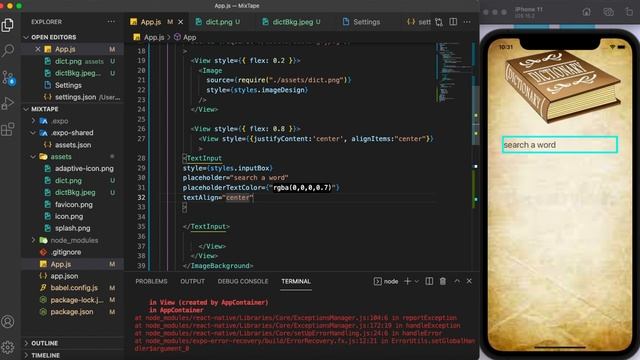Switch to the dict.png tab
Screen dimensions: 640x360
218,22
